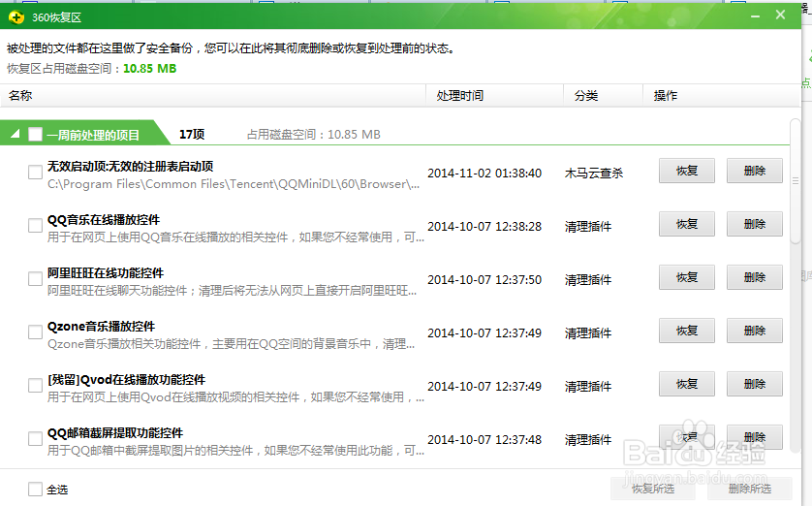This screenshot has width=812, height=506.
Task: Restore [残留]Qvod在线播放功能控件
Action: click(687, 384)
